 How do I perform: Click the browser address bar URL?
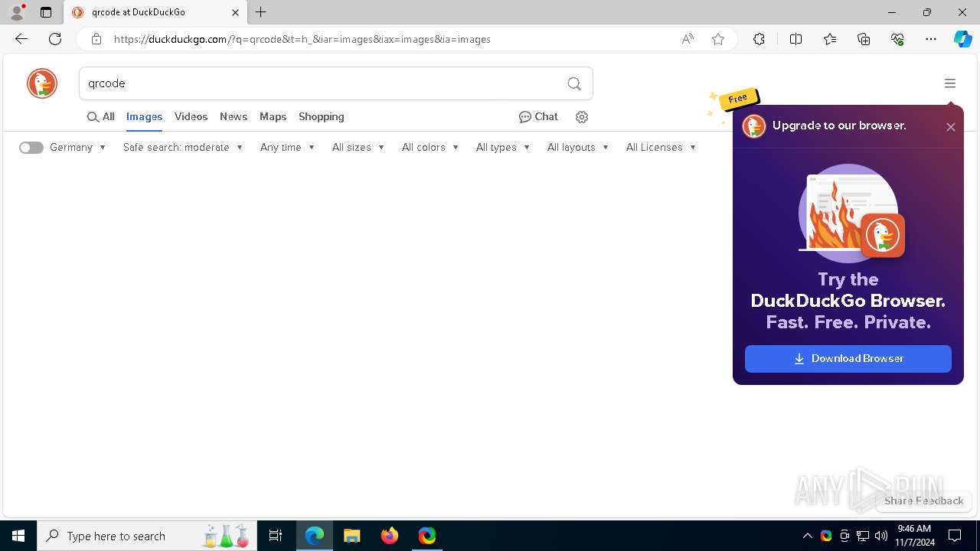tap(302, 39)
